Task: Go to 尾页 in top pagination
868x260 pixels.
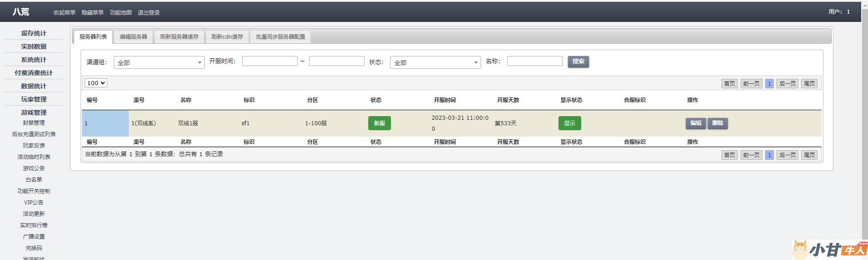Action: click(809, 84)
